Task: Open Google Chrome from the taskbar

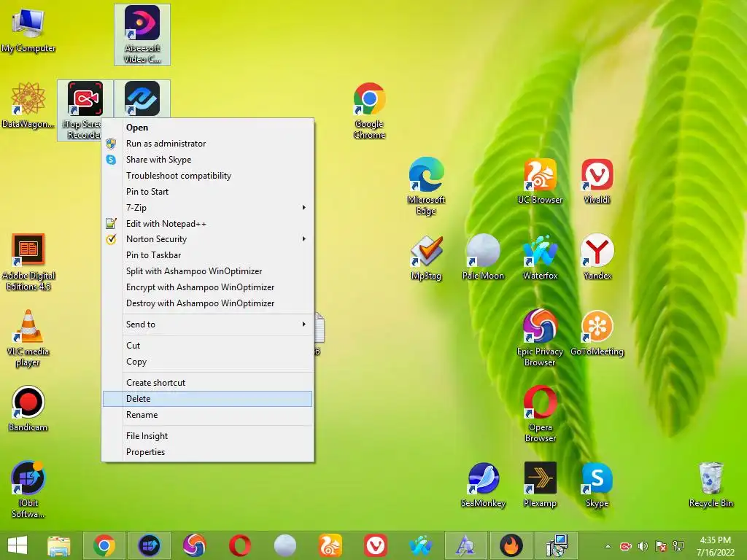Action: pos(104,545)
